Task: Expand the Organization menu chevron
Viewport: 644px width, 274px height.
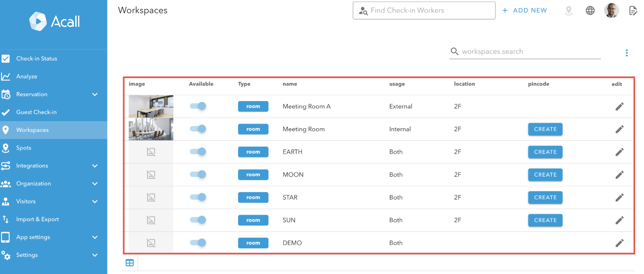Action: pos(95,184)
